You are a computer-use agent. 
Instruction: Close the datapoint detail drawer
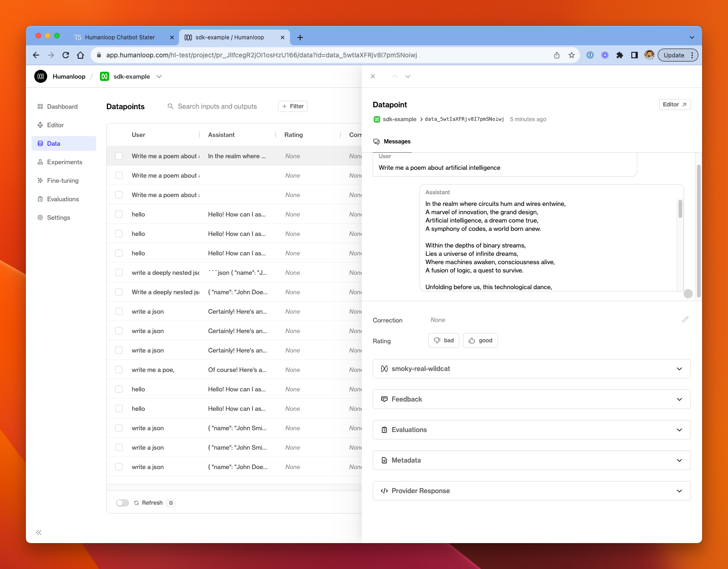pyautogui.click(x=373, y=76)
